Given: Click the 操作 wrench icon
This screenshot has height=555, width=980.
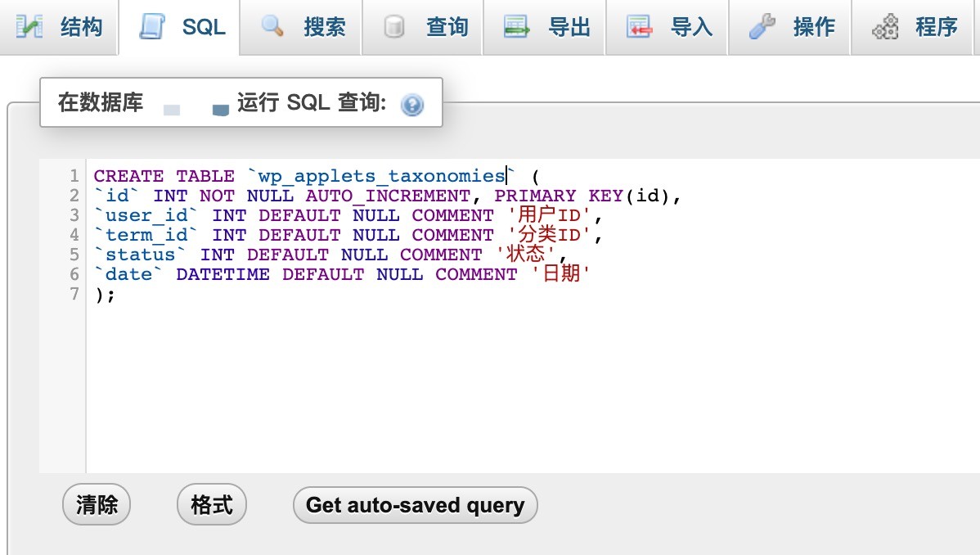Looking at the screenshot, I should [762, 27].
